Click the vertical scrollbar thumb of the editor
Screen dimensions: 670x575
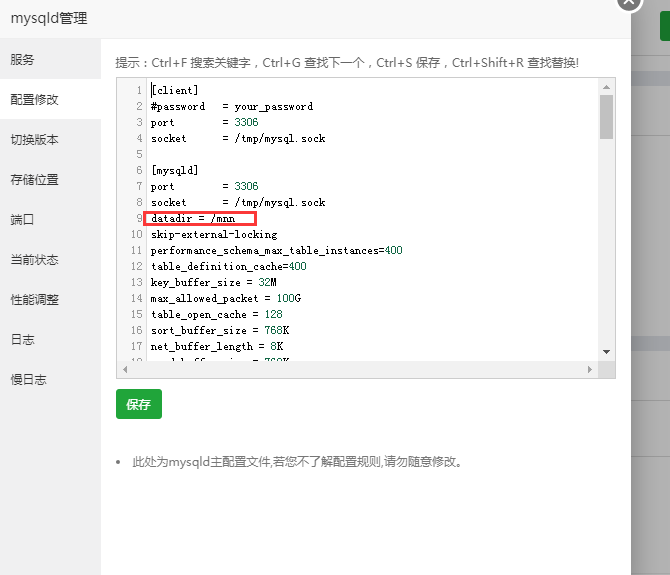coord(606,117)
